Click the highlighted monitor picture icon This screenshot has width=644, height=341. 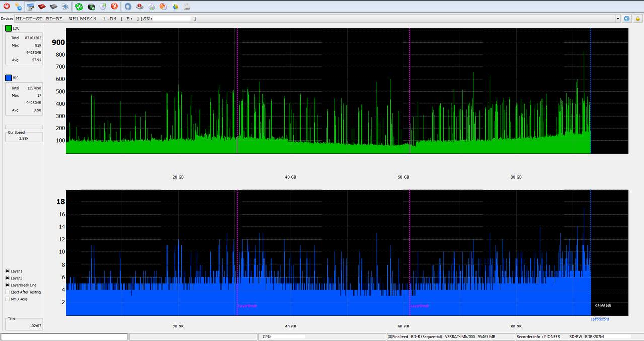[x=30, y=6]
